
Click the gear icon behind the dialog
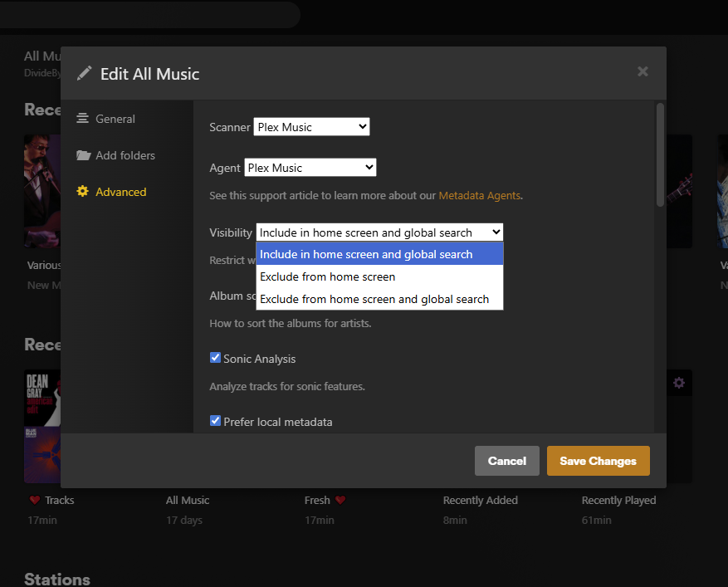(679, 383)
